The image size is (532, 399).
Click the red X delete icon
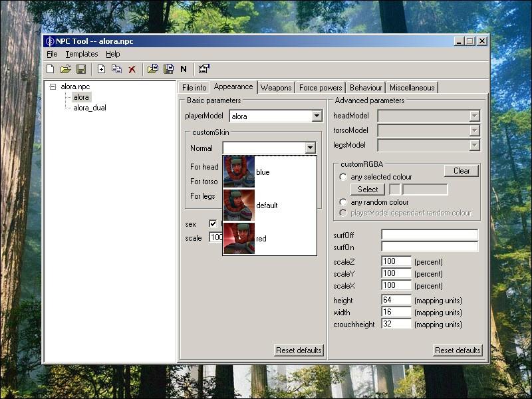pos(132,69)
